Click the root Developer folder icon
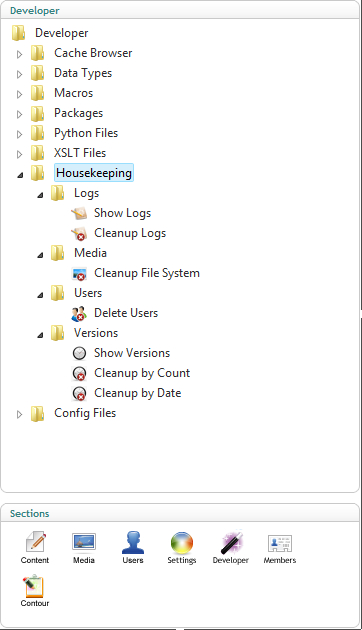This screenshot has height=630, width=362. coord(18,33)
